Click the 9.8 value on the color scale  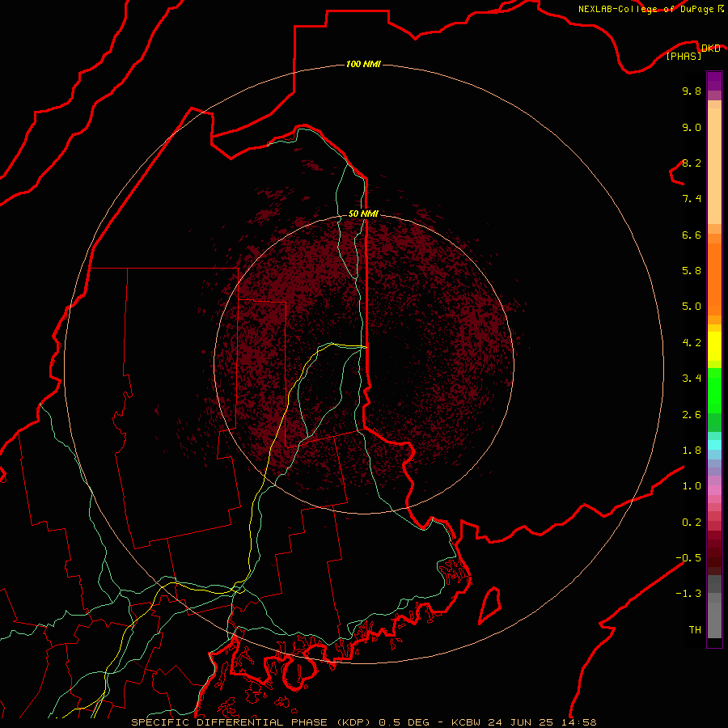pos(692,91)
